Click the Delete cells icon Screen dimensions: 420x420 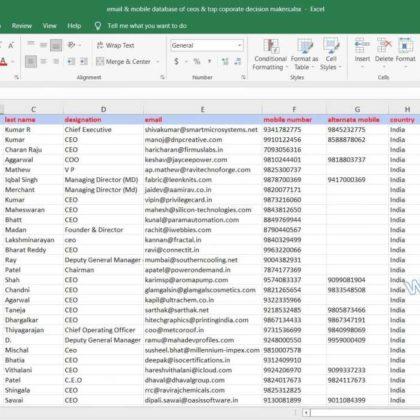pos(384,46)
